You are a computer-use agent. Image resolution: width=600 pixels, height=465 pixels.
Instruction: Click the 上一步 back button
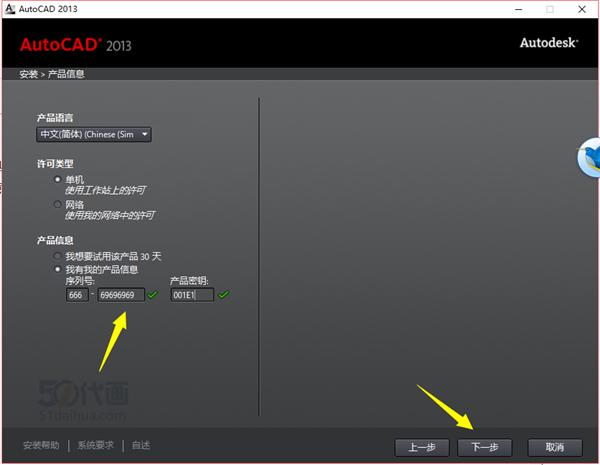pos(422,447)
